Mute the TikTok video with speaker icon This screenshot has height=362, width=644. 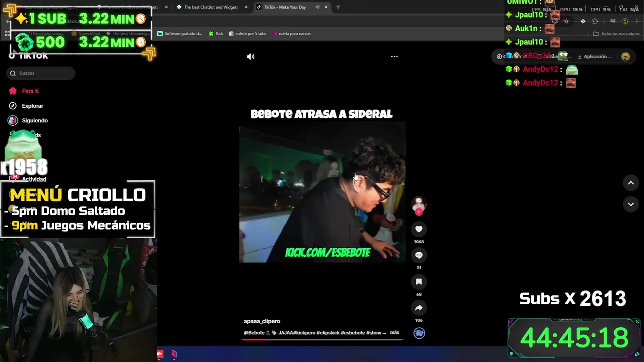coord(250,57)
